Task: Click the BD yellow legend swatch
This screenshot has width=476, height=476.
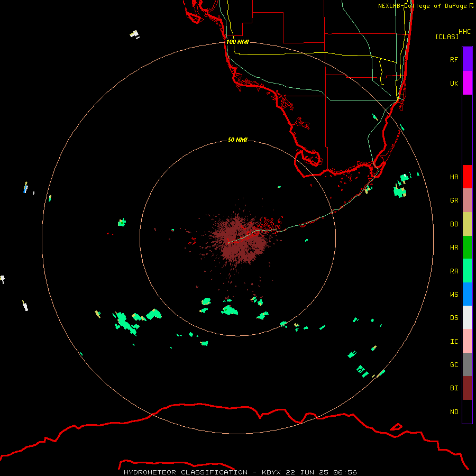Action: coord(467,224)
